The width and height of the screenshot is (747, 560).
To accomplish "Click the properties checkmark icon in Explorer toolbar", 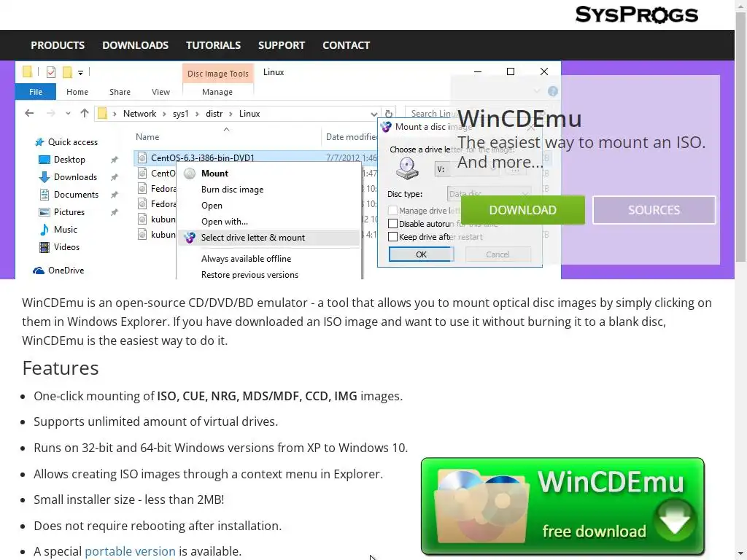I will 51,72.
